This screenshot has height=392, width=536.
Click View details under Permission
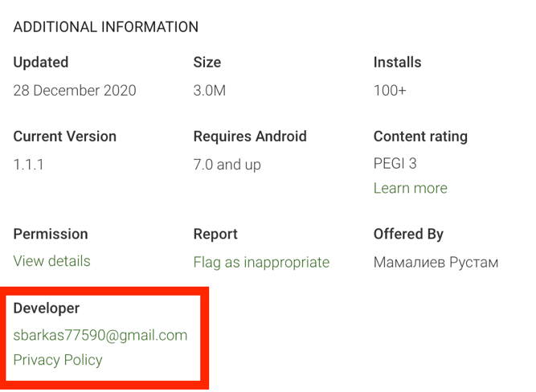[x=51, y=261]
